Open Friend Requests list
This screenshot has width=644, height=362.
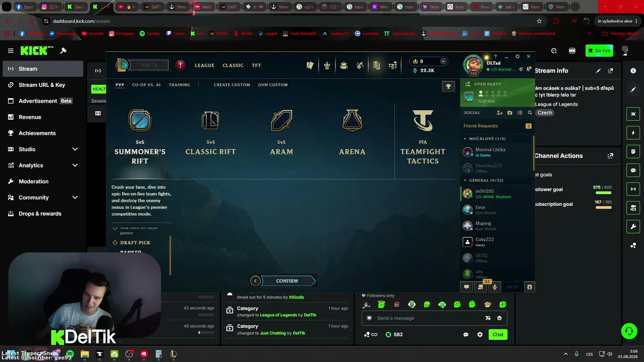(497, 126)
